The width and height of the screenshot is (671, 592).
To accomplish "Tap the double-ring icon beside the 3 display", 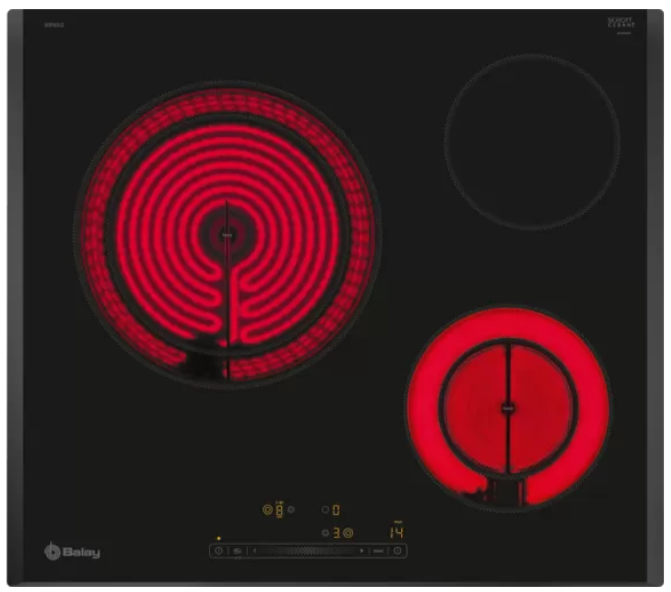I will click(348, 533).
